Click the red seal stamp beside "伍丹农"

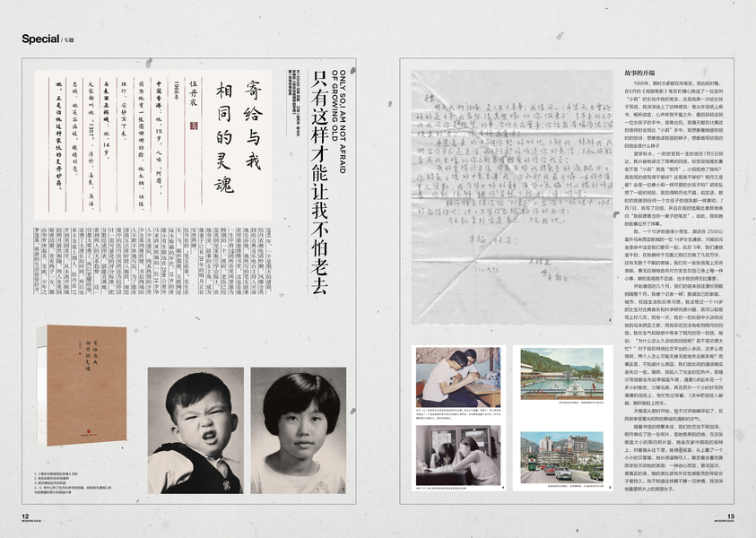(195, 126)
